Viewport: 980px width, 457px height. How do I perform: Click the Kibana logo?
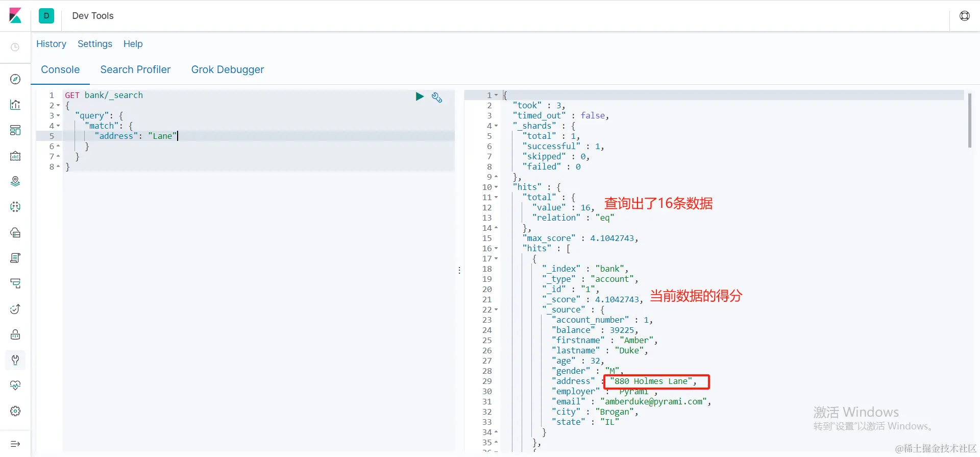point(15,16)
